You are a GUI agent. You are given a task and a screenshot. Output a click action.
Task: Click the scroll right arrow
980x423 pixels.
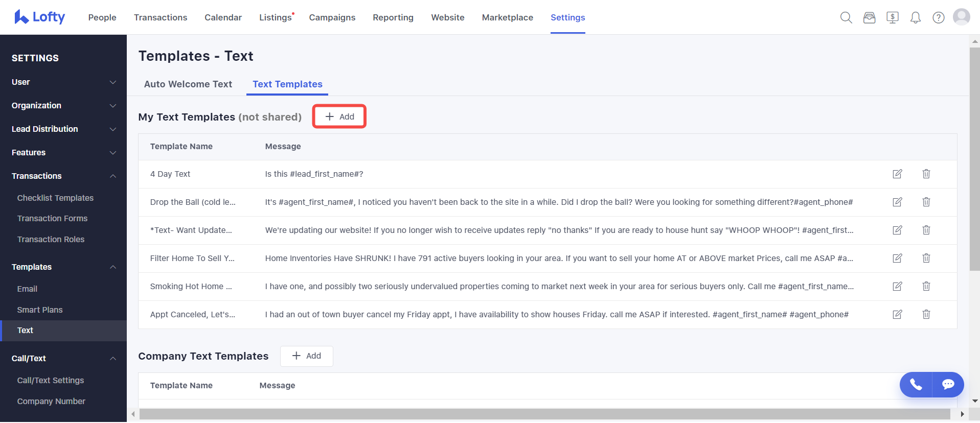point(963,414)
